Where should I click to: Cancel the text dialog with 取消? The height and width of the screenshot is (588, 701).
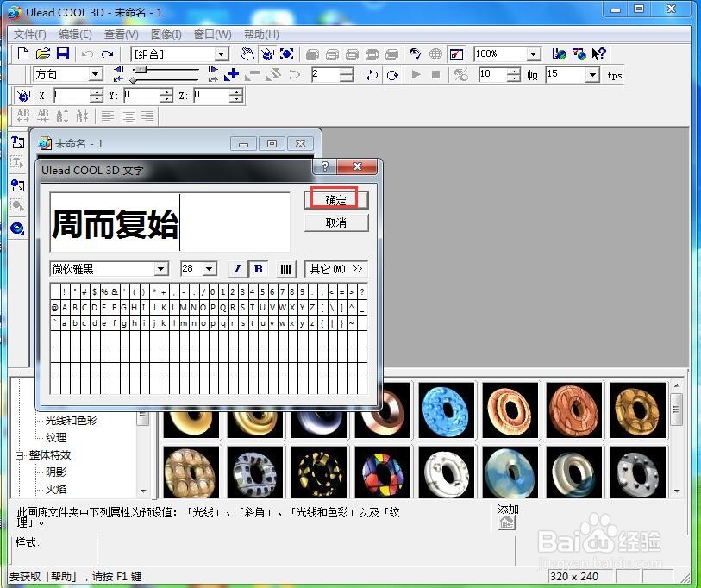point(336,222)
